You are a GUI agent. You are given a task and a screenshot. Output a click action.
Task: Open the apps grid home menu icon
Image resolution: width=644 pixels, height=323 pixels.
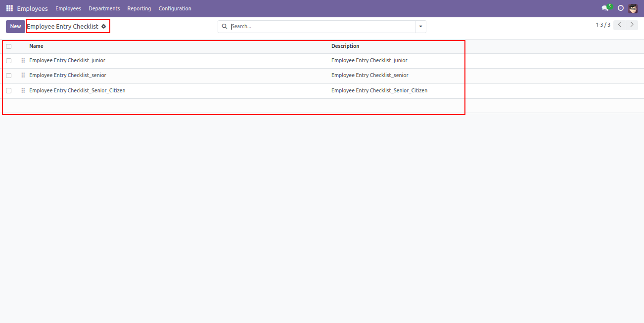click(x=9, y=8)
